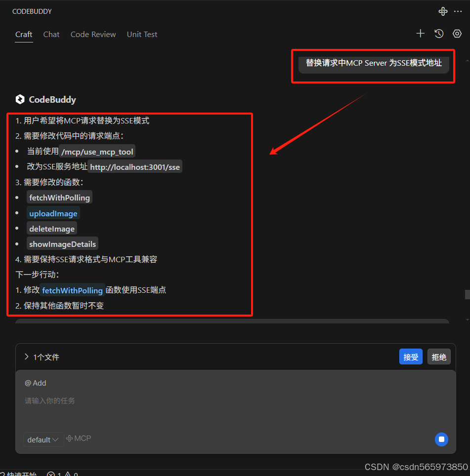470x476 pixels.
Task: Stop generation with blue stop button
Action: tap(441, 439)
